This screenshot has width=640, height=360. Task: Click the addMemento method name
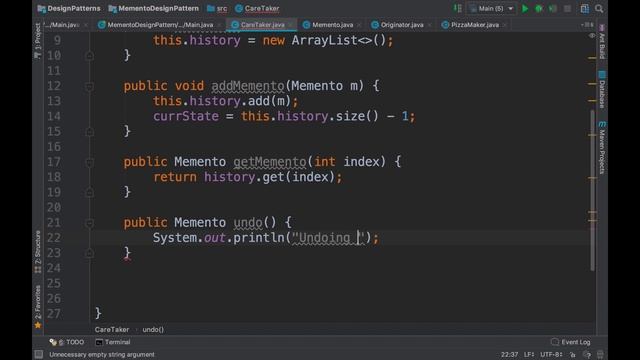point(247,86)
